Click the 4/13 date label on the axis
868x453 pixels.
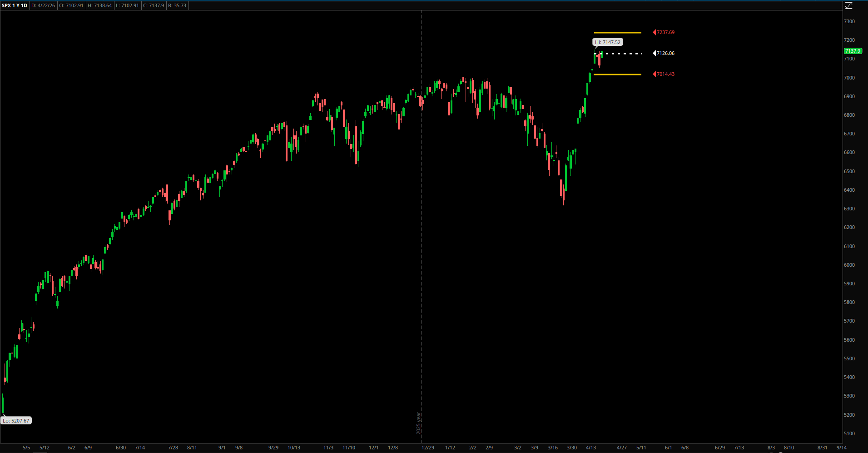pyautogui.click(x=591, y=448)
